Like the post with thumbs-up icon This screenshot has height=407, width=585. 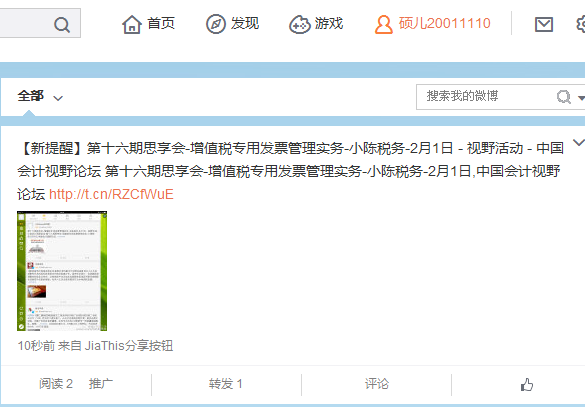527,384
